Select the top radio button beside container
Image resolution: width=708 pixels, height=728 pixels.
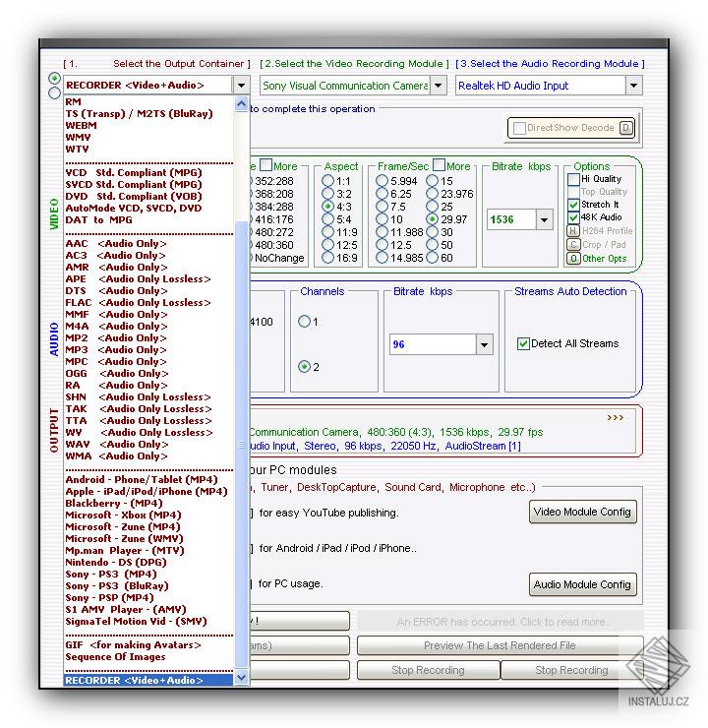(55, 78)
